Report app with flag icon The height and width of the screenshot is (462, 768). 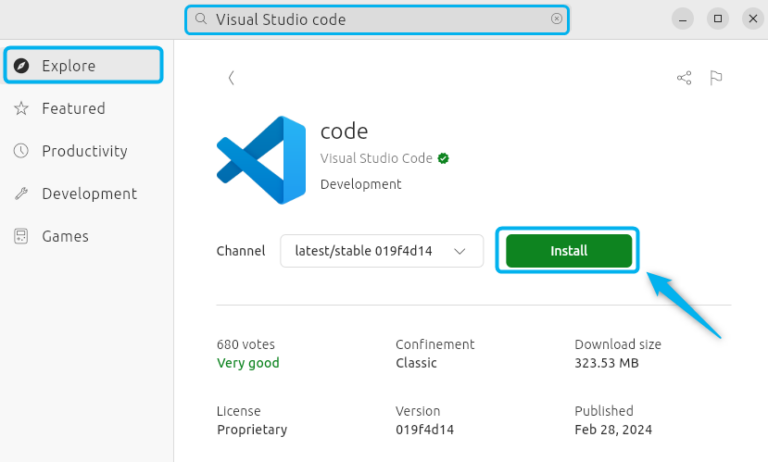pyautogui.click(x=716, y=77)
